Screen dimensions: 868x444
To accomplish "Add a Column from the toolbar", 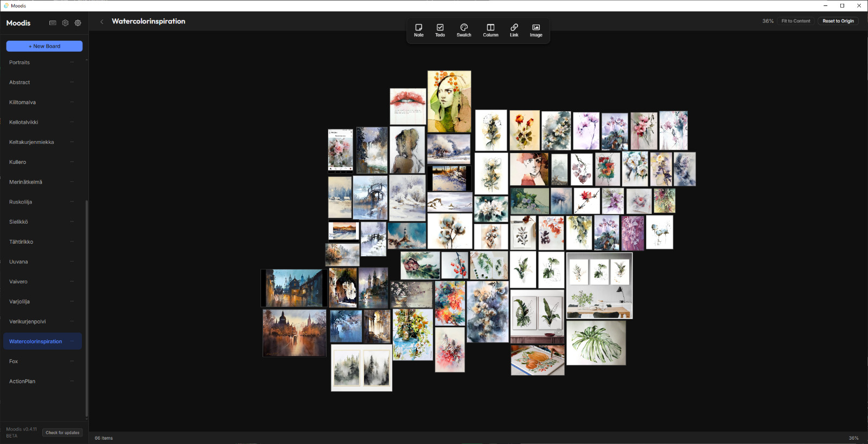I will tap(490, 30).
